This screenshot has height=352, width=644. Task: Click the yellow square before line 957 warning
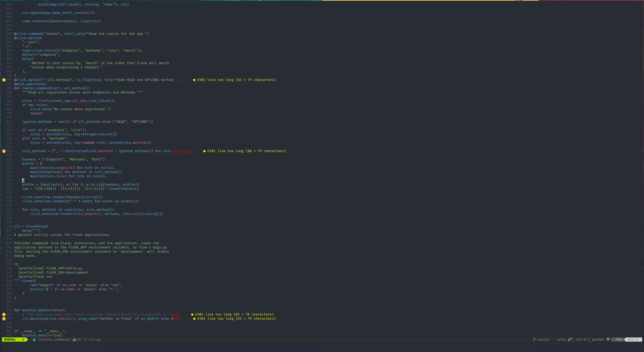point(192,314)
